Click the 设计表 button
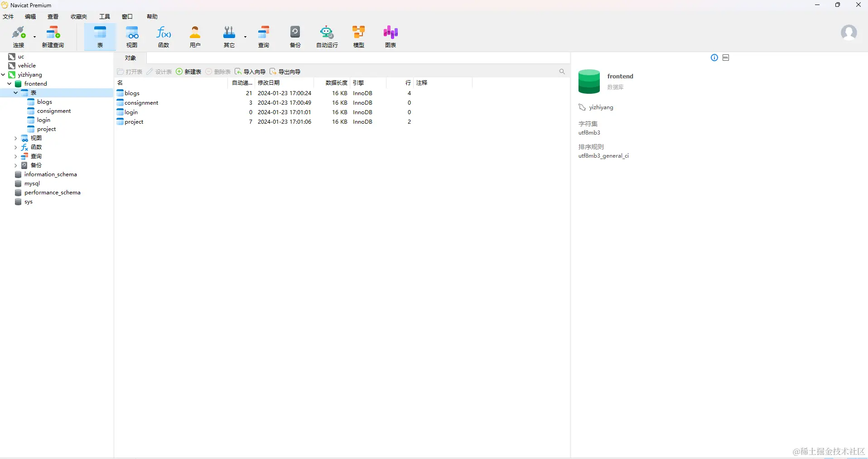868x459 pixels. coord(159,72)
